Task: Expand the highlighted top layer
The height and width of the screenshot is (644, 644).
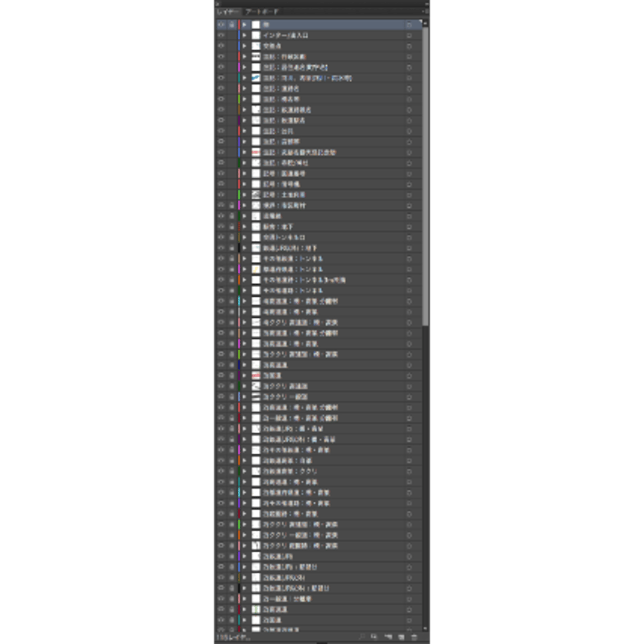Action: click(x=244, y=24)
